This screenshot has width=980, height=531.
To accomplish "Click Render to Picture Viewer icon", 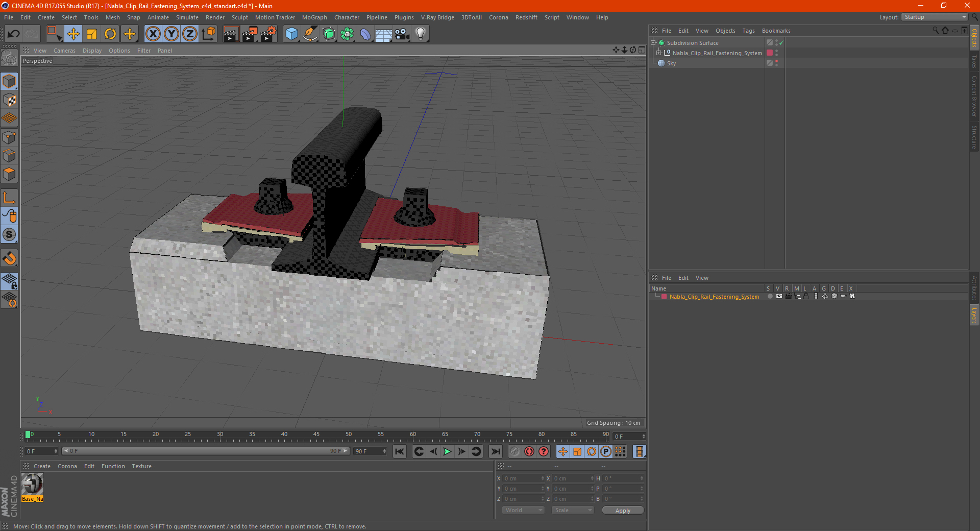I will click(250, 34).
